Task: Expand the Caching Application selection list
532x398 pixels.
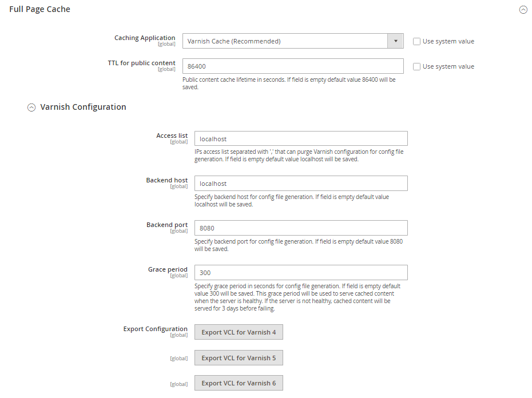Action: click(x=395, y=41)
